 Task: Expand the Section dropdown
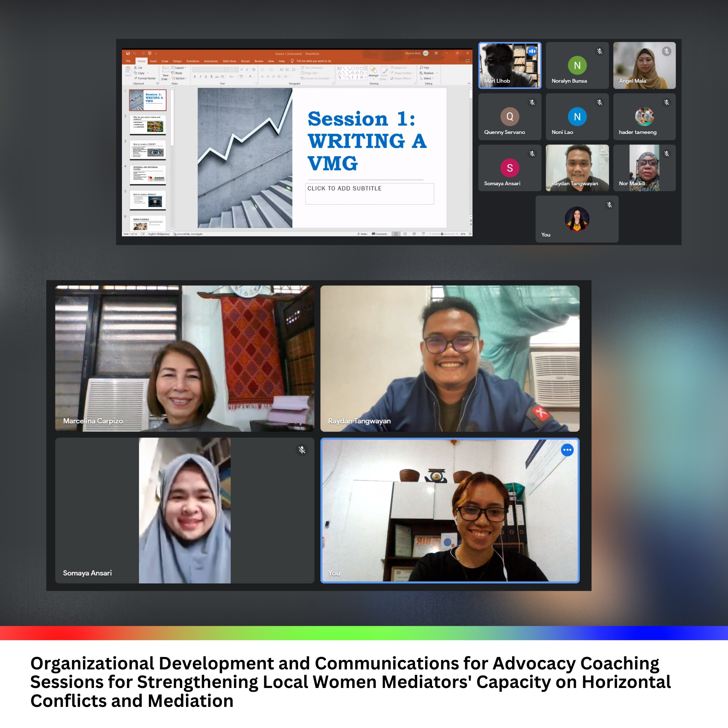click(x=179, y=78)
